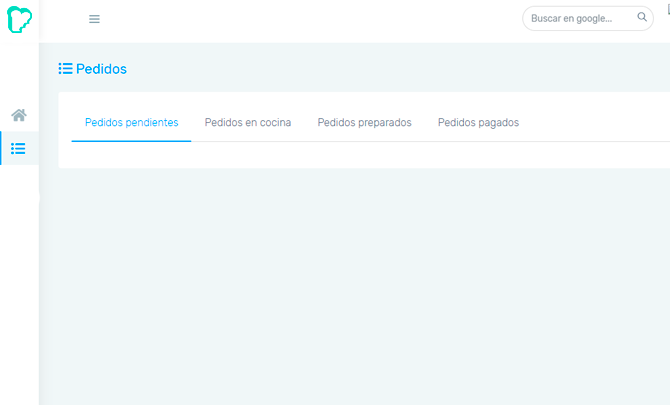Focus the 'Buscar en google...' search field

578,18
